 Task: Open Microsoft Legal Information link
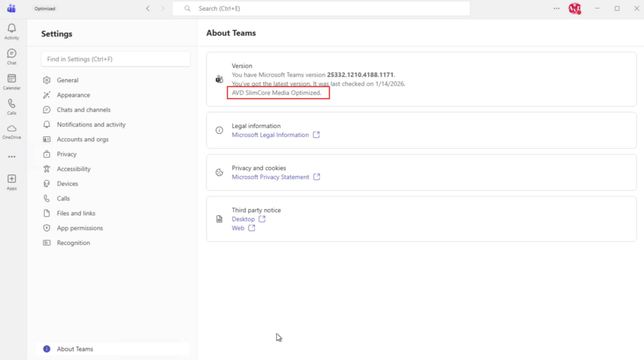point(270,135)
